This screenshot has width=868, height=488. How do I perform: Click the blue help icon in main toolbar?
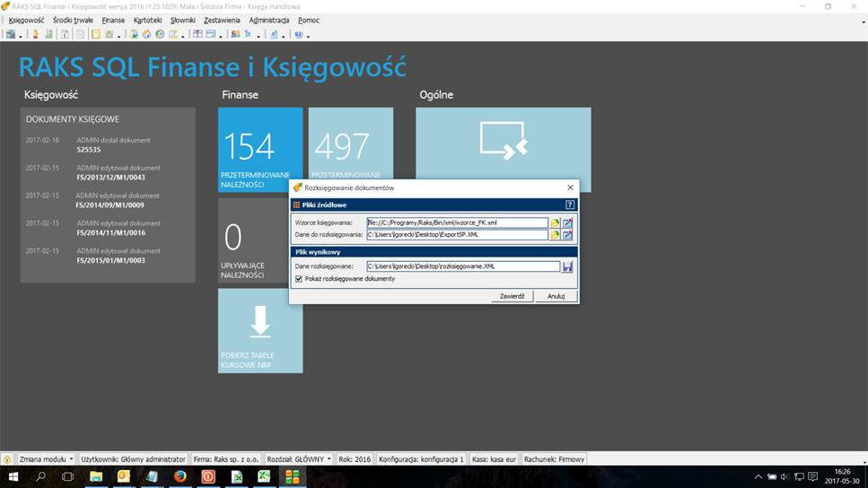[298, 35]
